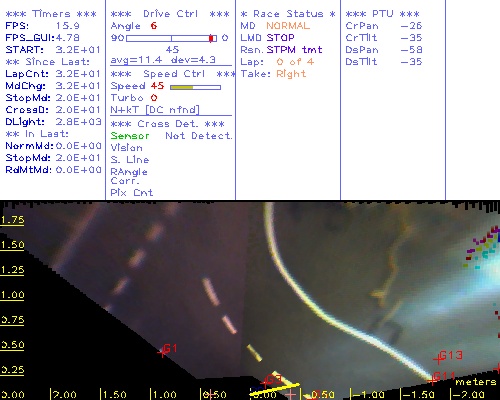
Task: Click the G13 red cross marker
Action: pyautogui.click(x=438, y=359)
